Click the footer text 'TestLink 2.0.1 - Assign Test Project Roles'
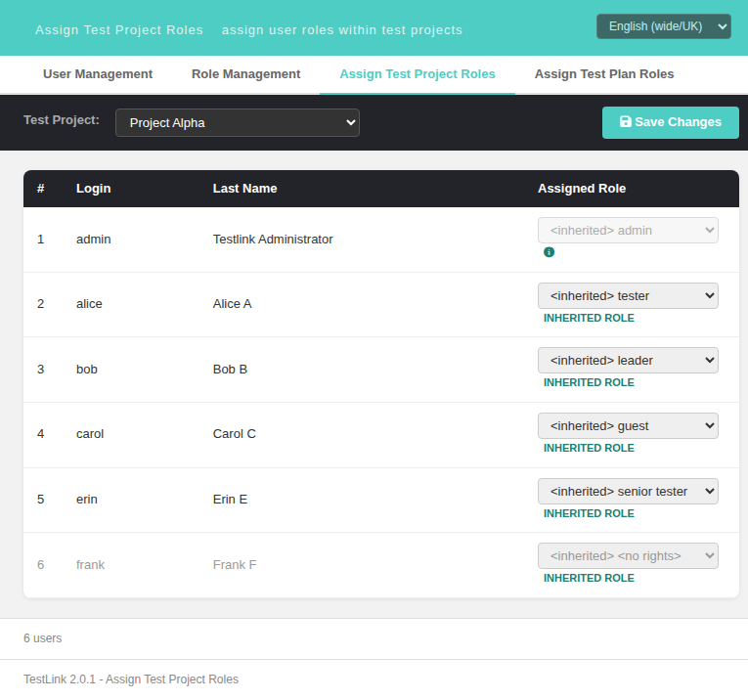748x700 pixels. point(131,679)
